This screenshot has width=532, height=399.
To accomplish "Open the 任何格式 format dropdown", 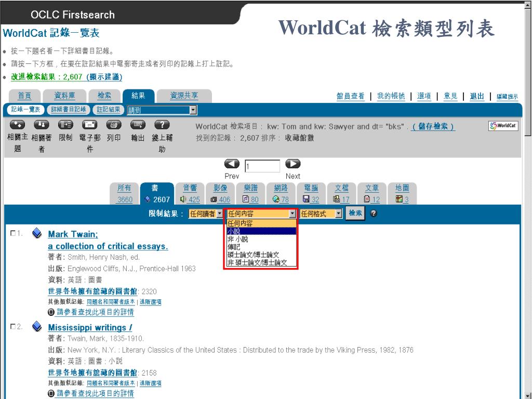I will click(321, 214).
